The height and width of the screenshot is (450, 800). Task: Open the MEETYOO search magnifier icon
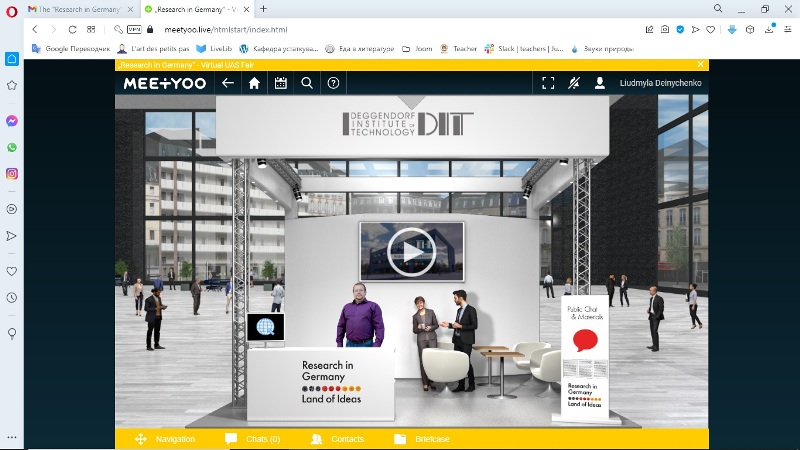[x=307, y=83]
